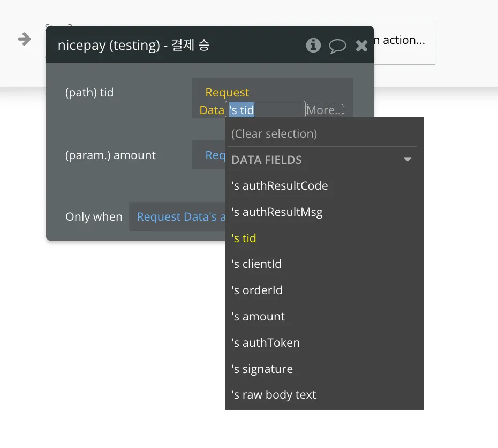Click the (path) tid label
The height and width of the screenshot is (448, 498).
point(89,93)
